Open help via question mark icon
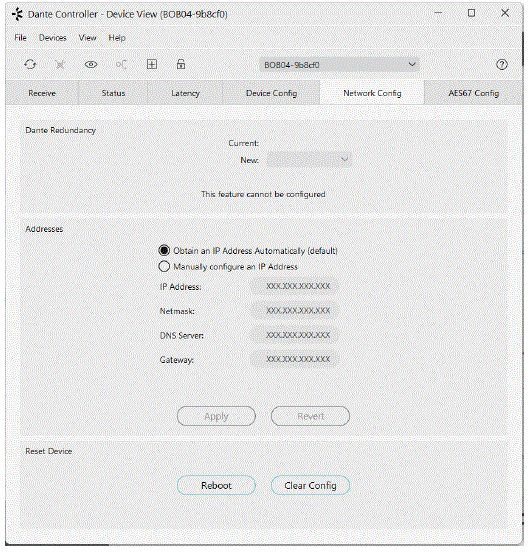This screenshot has width=531, height=553. pos(502,65)
